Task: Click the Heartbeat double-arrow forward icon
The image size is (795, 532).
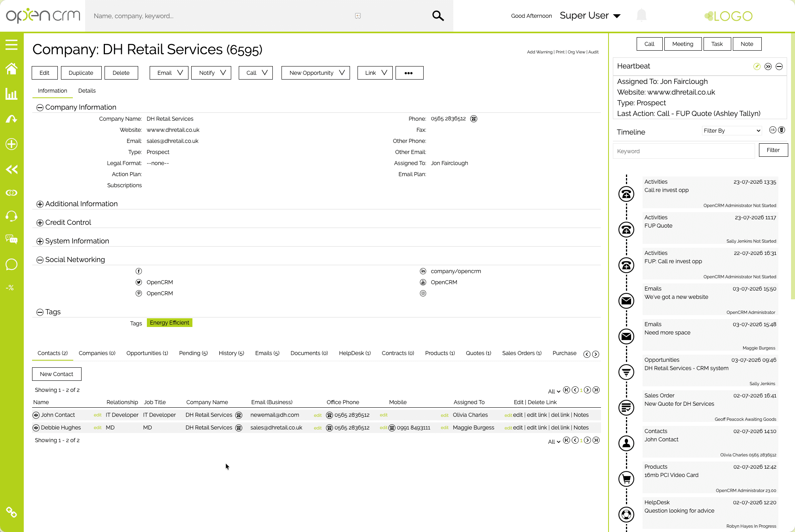Action: coord(768,66)
